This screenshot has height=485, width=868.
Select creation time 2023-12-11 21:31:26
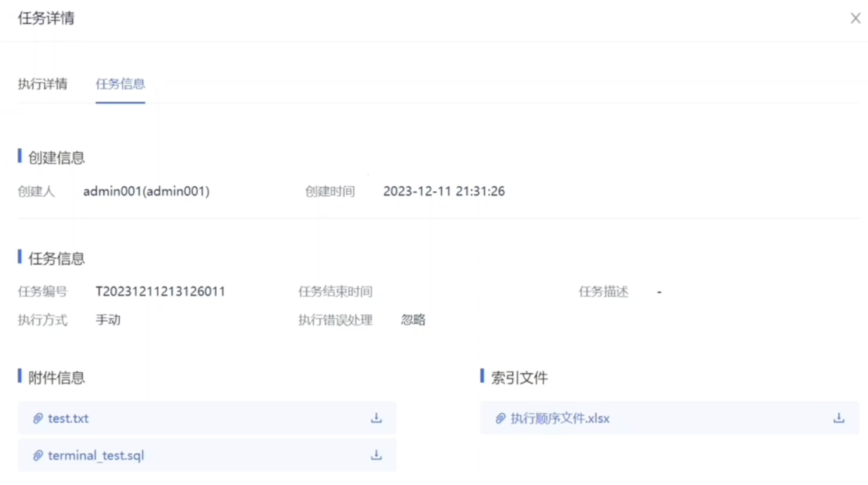tap(444, 191)
